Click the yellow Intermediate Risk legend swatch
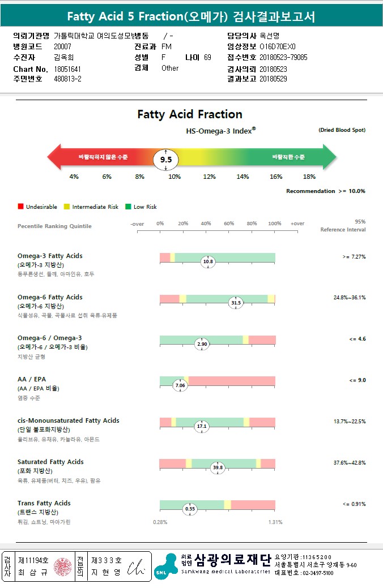Viewport: 383px width, 588px height. click(67, 206)
